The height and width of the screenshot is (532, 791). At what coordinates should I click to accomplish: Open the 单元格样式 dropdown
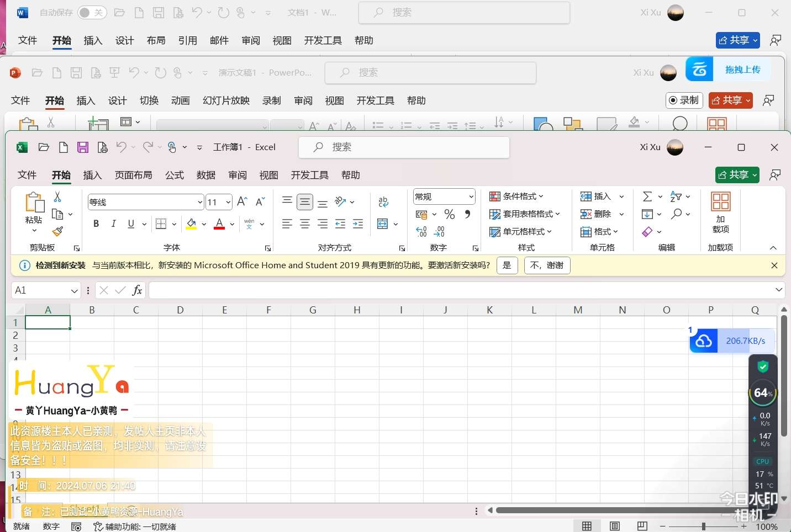click(x=521, y=231)
